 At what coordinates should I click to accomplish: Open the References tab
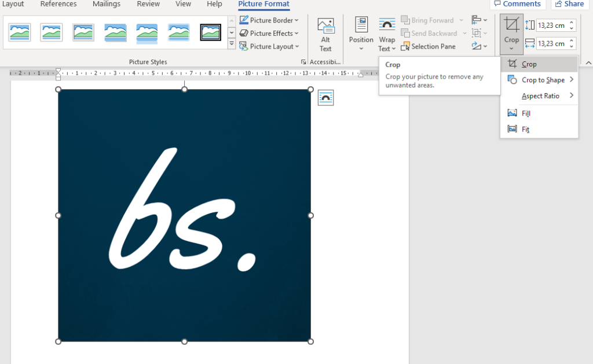pos(58,4)
